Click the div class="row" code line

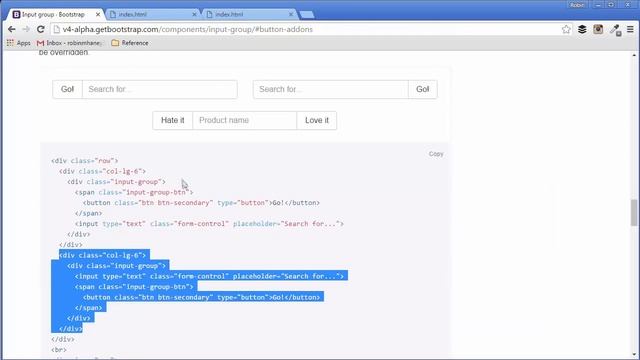[x=84, y=161]
